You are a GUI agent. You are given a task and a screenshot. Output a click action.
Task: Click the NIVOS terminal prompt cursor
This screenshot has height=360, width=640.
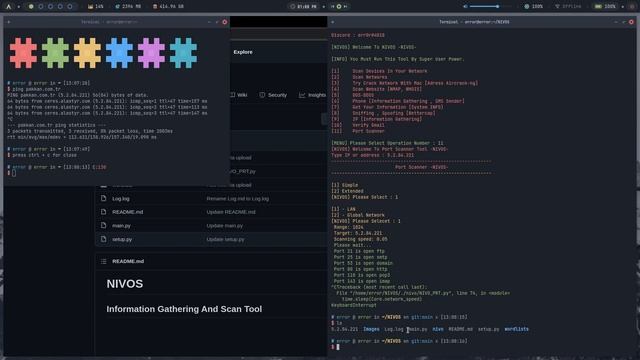(338, 347)
